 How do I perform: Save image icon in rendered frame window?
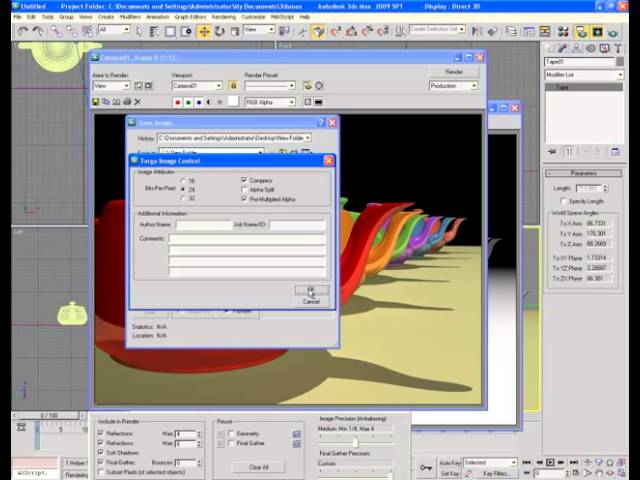96,102
